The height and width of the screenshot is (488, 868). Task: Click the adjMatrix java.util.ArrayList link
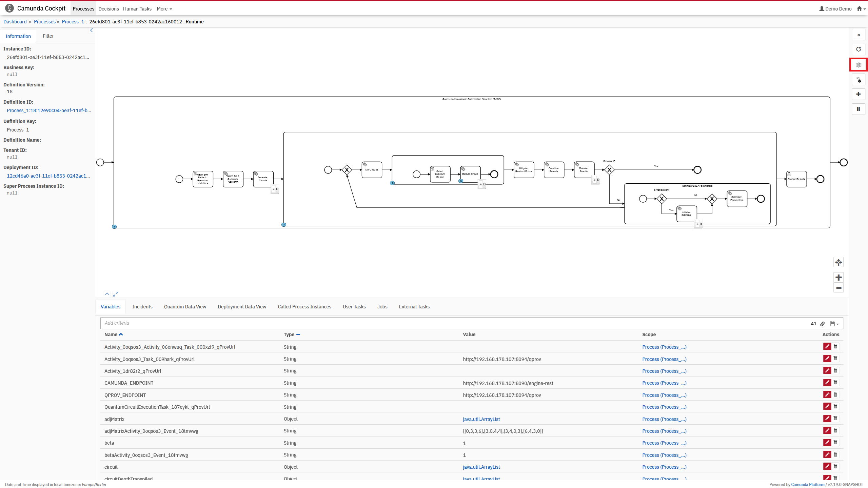click(x=481, y=419)
